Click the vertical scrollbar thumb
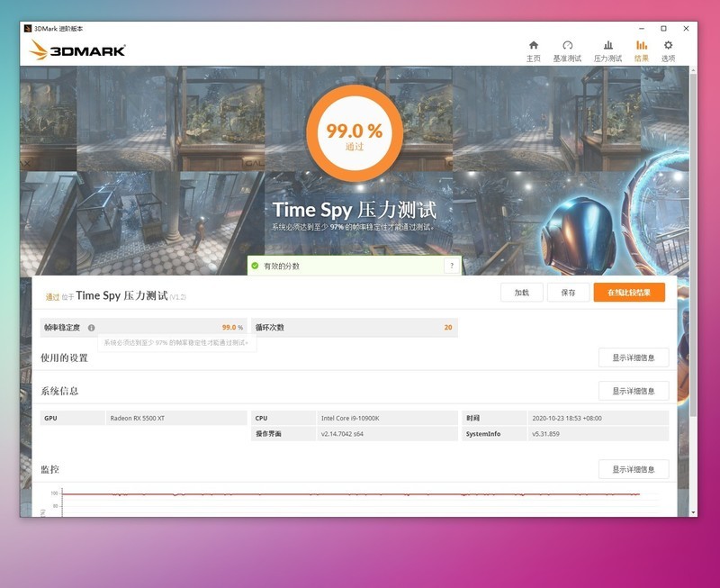This screenshot has height=588, width=720. pyautogui.click(x=693, y=243)
